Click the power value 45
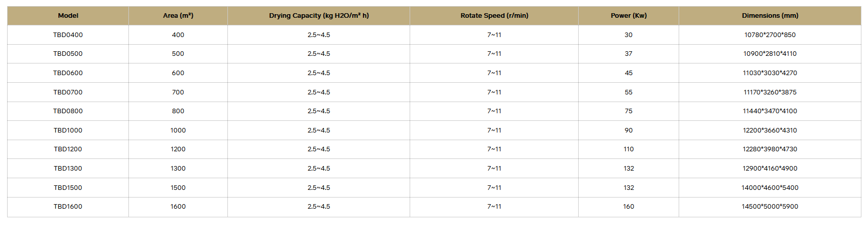 pos(628,73)
